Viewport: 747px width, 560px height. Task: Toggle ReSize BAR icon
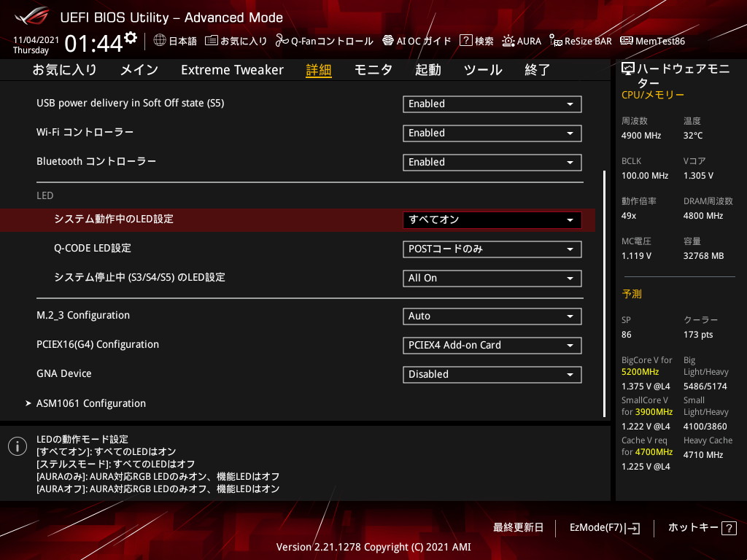(555, 41)
